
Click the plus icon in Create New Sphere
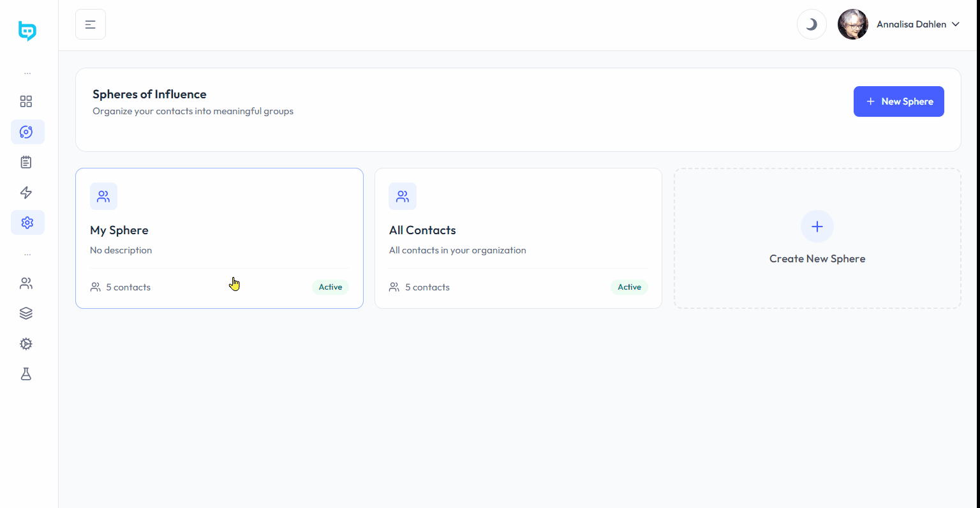(x=817, y=227)
